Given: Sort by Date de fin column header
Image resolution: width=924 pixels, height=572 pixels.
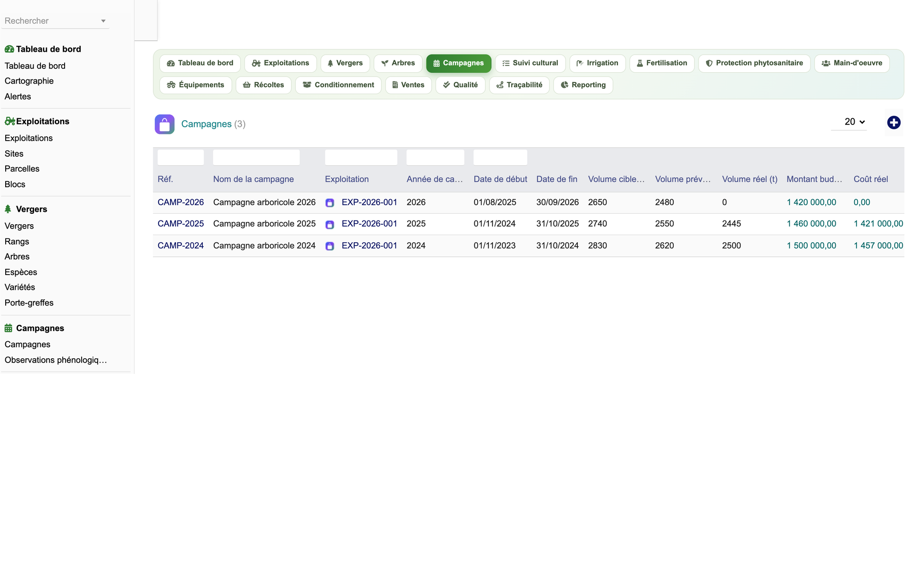Looking at the screenshot, I should (556, 179).
